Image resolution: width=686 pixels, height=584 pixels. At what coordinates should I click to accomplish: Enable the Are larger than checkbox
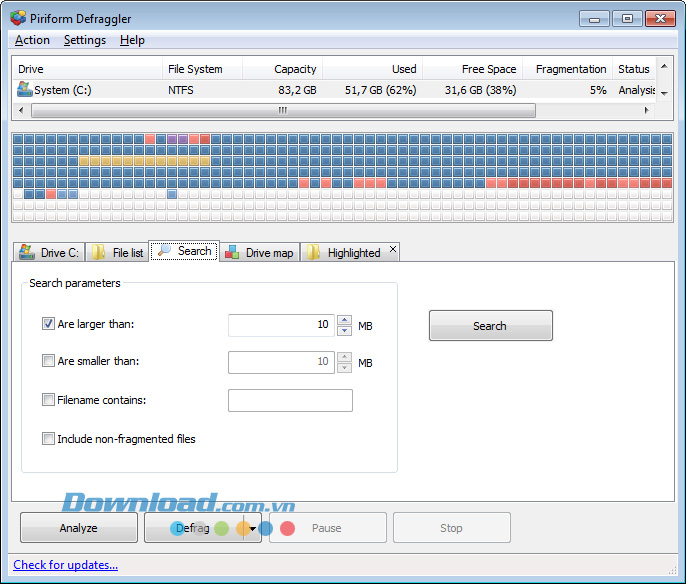(x=48, y=324)
